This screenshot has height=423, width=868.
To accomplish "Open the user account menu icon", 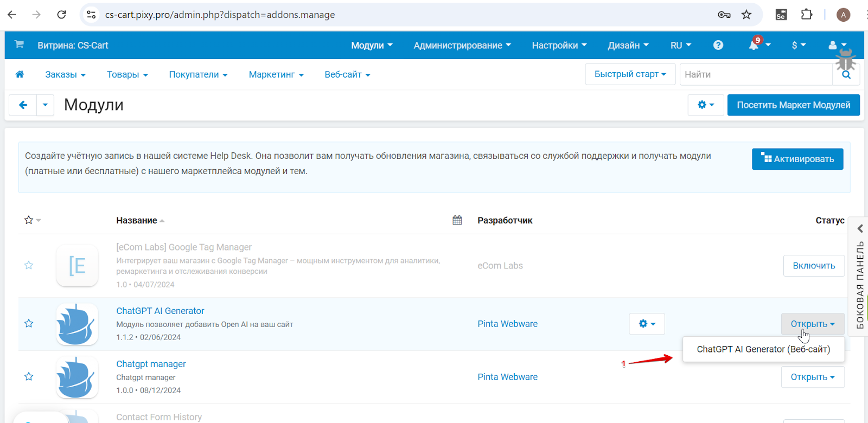I will tap(837, 46).
